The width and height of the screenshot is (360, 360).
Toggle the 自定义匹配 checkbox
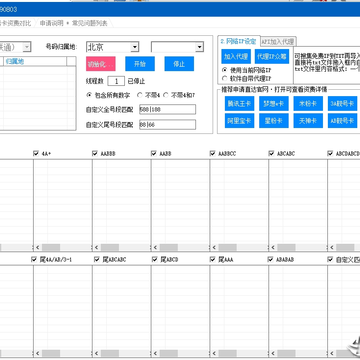[330, 259]
